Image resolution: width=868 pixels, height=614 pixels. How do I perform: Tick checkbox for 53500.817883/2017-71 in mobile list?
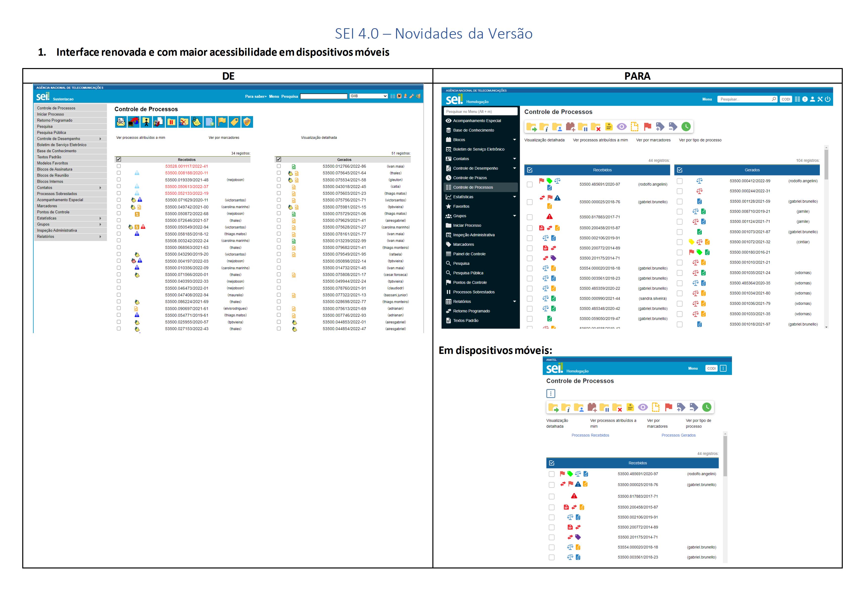pos(552,496)
